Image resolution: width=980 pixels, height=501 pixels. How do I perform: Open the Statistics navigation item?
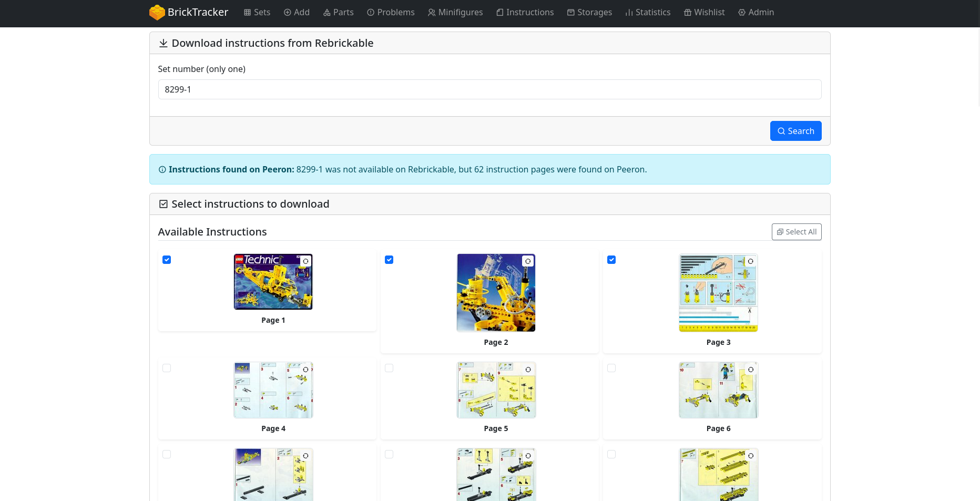coord(648,12)
